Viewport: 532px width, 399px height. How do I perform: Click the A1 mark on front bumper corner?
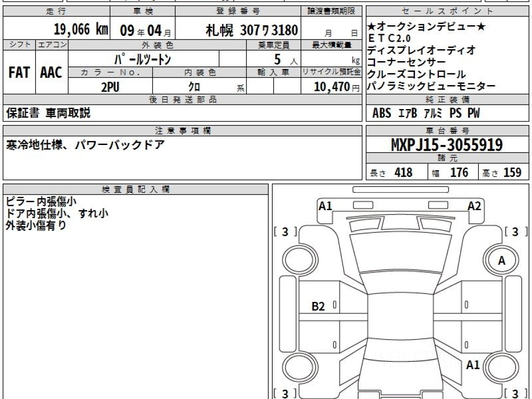(x=325, y=206)
